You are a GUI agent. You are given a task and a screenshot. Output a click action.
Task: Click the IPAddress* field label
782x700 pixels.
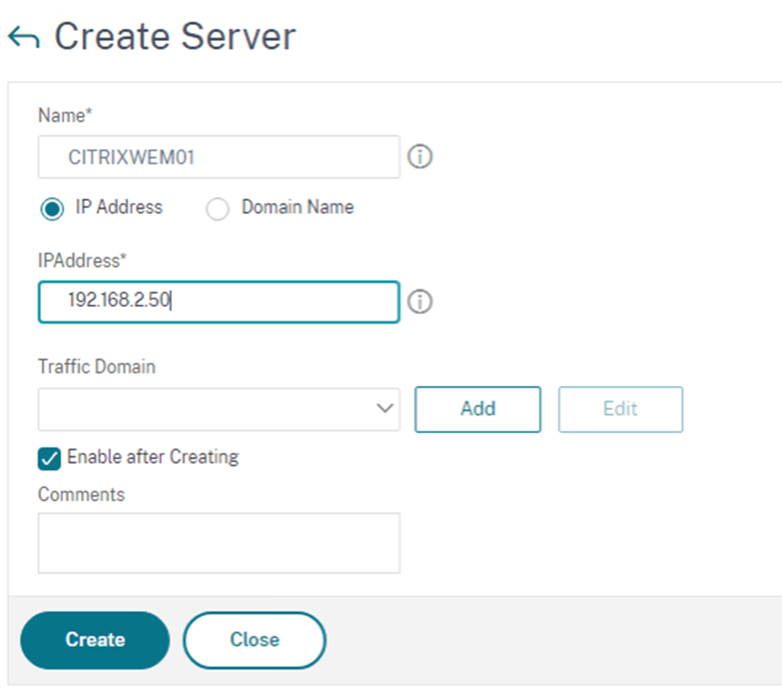coord(82,260)
